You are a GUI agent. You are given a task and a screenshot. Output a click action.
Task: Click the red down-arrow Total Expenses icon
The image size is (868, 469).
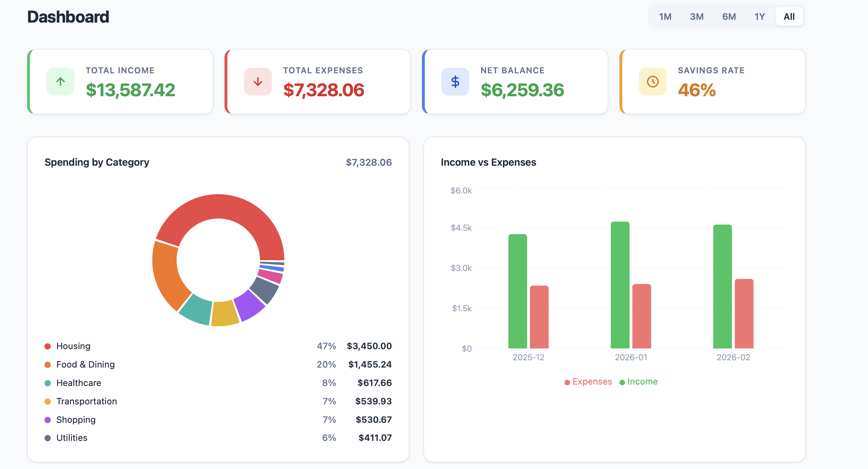[258, 82]
